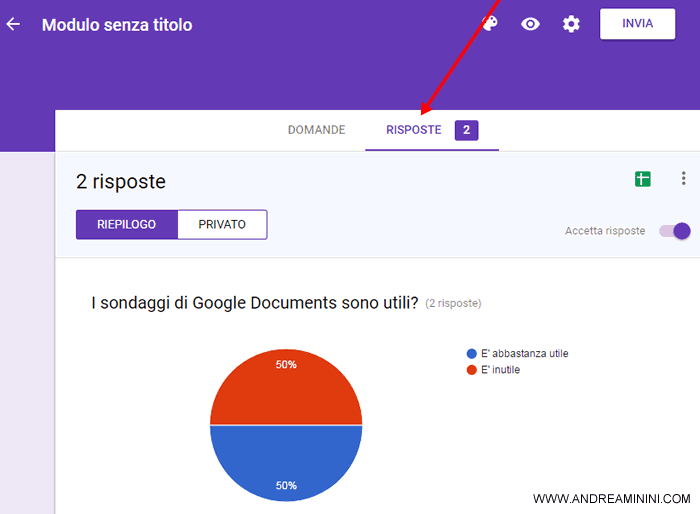Click the question I sondaggi di Google Documents
Image resolution: width=700 pixels, height=514 pixels.
(255, 303)
